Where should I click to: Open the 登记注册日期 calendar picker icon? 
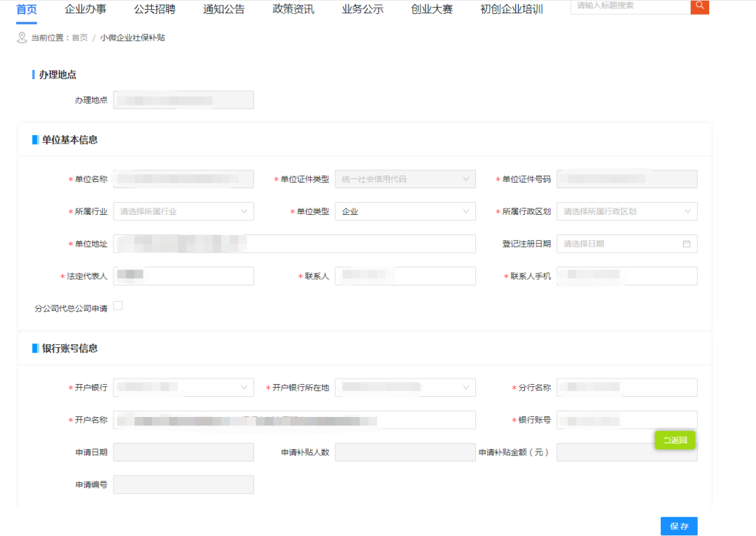coord(688,244)
